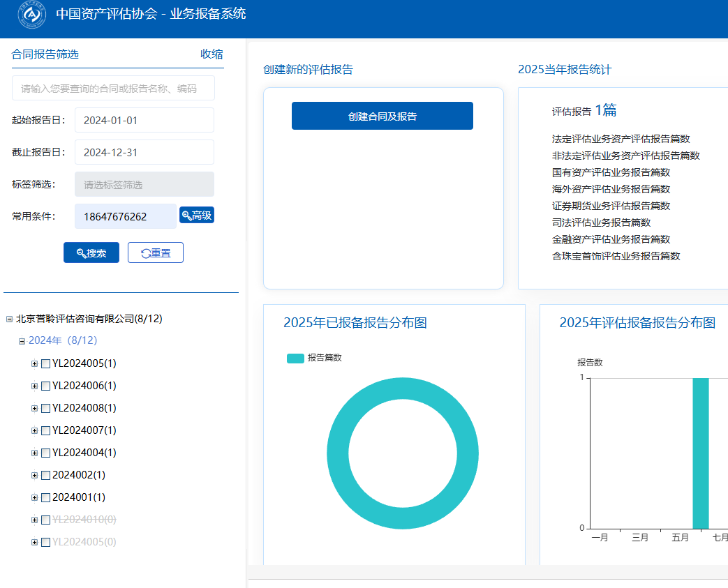Click the 起始报告日 start date field
Viewport: 728px width, 588px height.
[144, 120]
